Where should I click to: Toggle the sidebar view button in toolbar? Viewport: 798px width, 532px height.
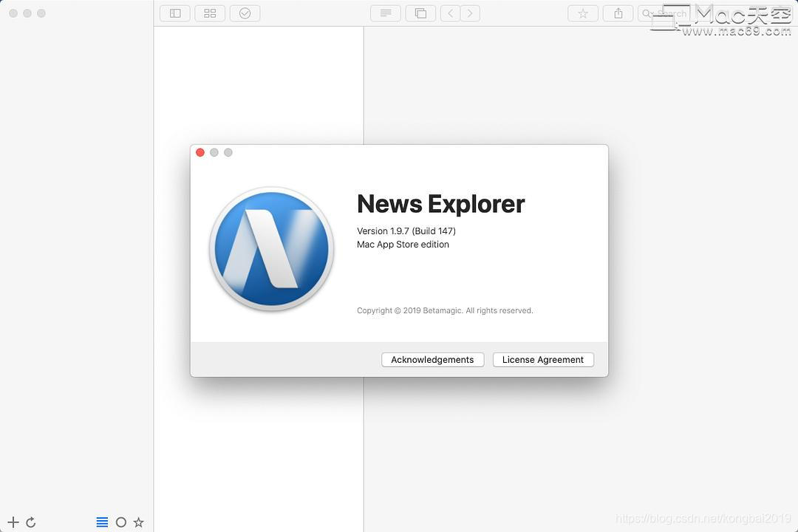(x=175, y=13)
